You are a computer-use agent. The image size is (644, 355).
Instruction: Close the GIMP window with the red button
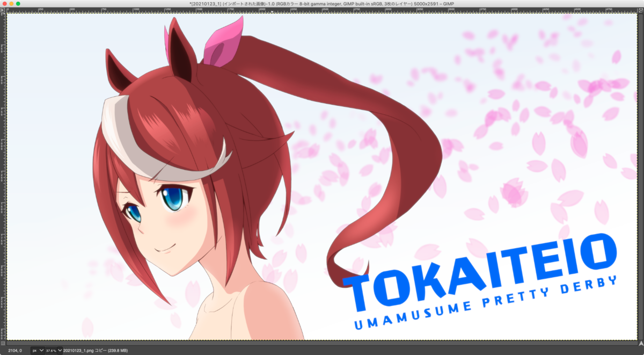[4, 3]
